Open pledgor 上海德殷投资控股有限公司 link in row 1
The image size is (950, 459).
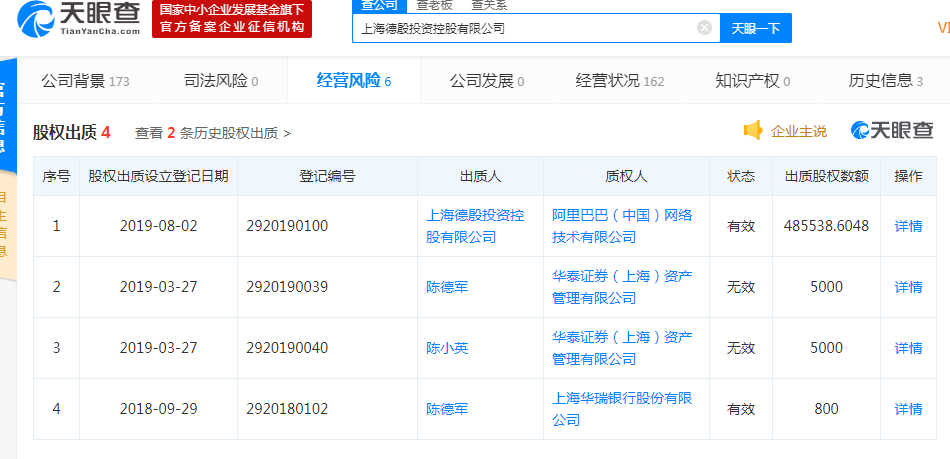coord(476,226)
